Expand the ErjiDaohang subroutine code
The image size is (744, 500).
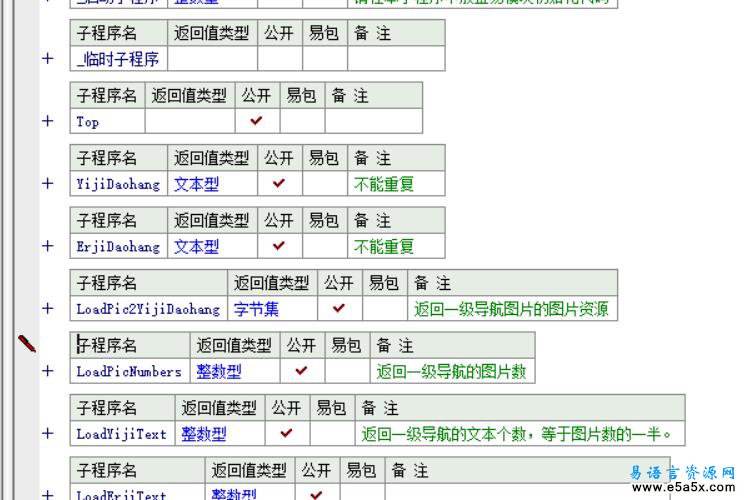click(47, 246)
